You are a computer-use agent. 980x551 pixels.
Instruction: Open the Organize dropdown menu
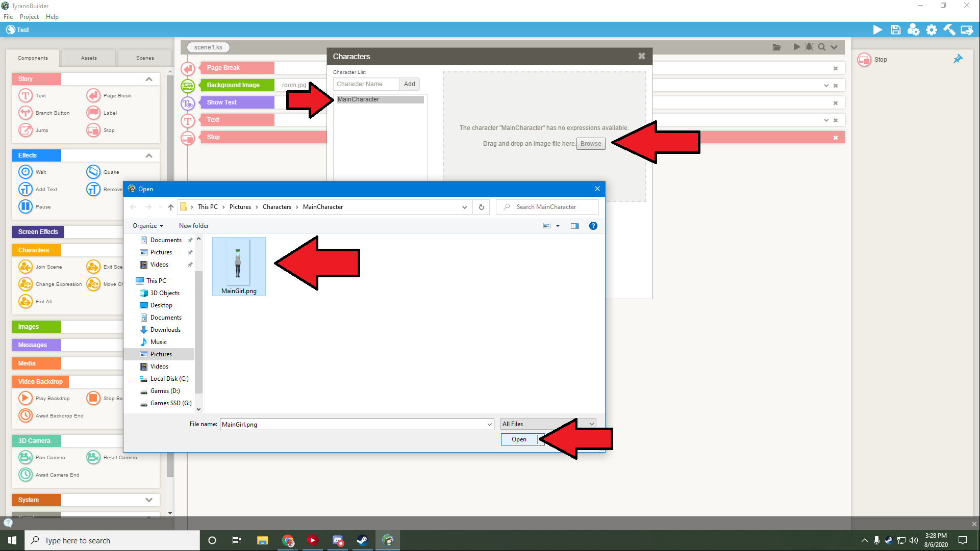point(148,226)
